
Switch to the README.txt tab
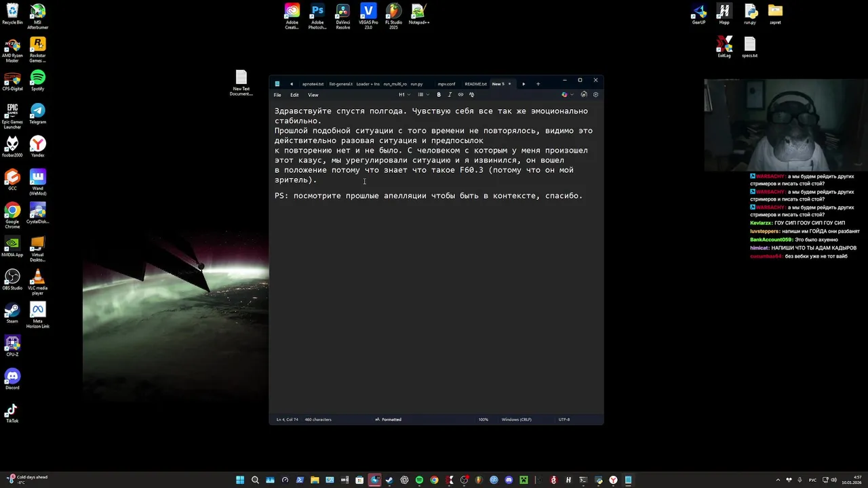(475, 84)
